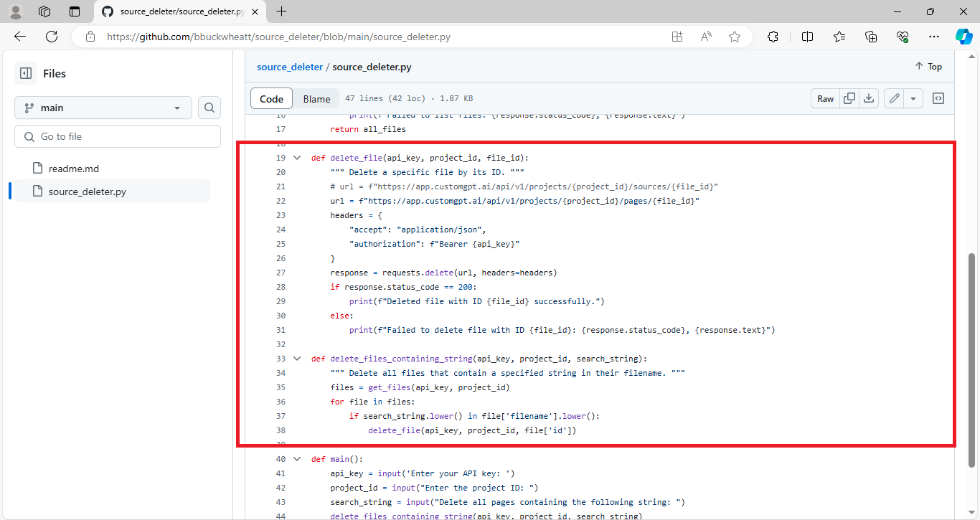Viewport: 980px width, 520px height.
Task: Switch to the Blame view
Action: pos(316,98)
